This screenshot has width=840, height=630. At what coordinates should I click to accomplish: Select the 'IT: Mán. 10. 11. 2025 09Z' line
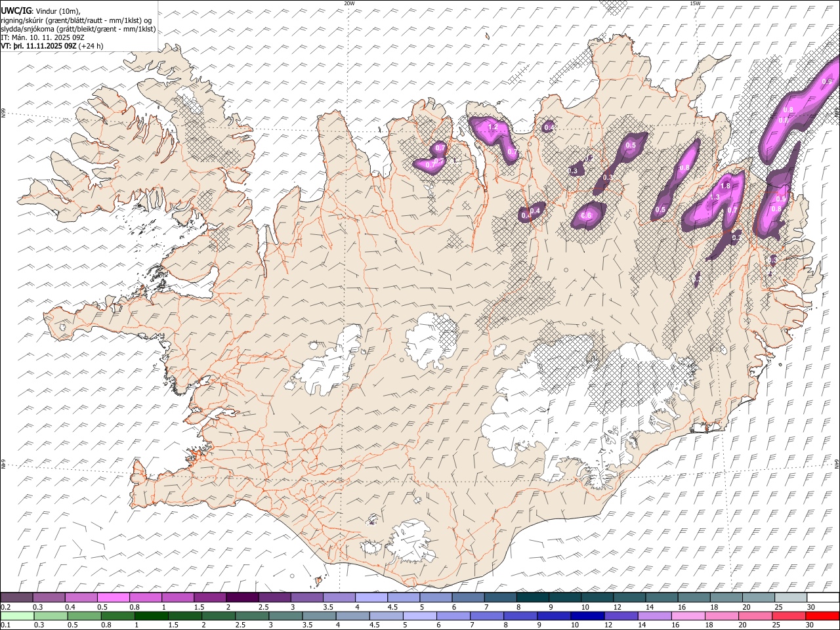tap(43, 37)
